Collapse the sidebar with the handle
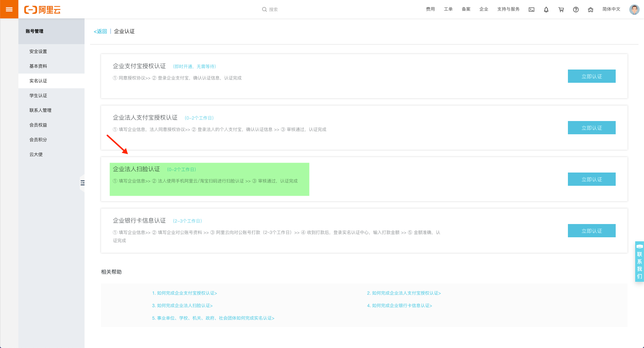Viewport: 644px width, 348px height. point(82,183)
